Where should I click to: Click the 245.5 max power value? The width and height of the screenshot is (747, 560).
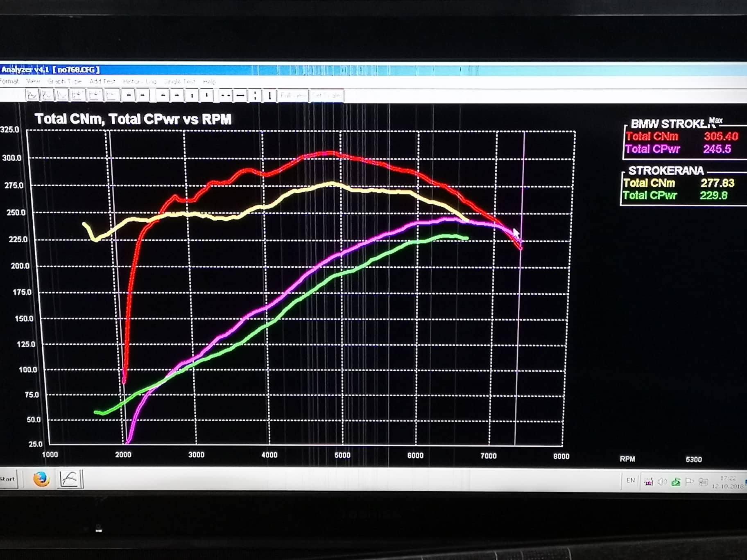tap(717, 149)
